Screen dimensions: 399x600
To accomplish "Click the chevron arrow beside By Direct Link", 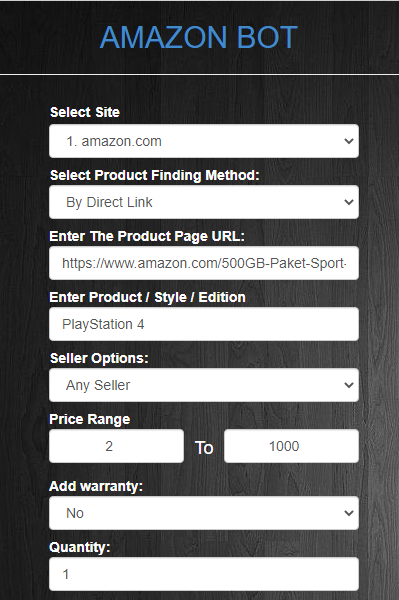I will 349,202.
